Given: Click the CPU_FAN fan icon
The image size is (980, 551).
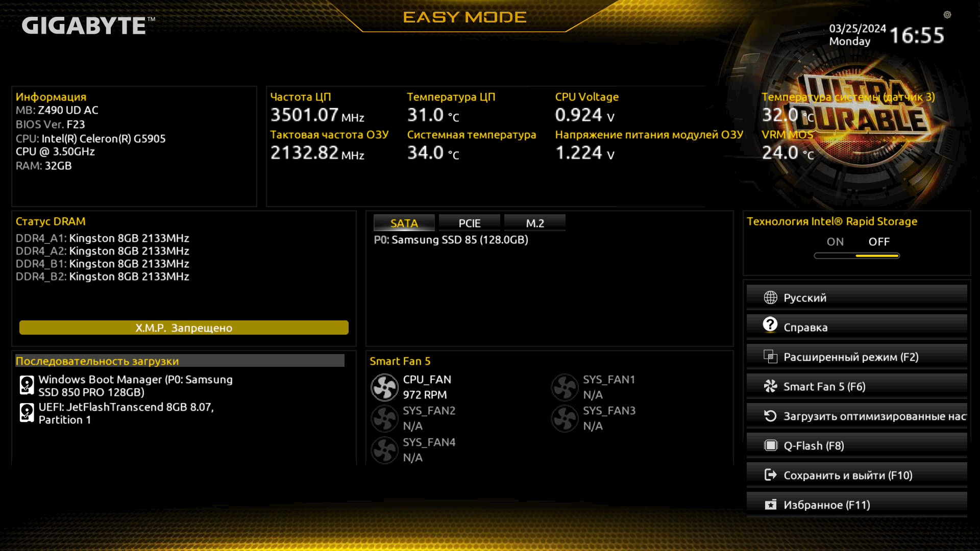Looking at the screenshot, I should [x=384, y=387].
